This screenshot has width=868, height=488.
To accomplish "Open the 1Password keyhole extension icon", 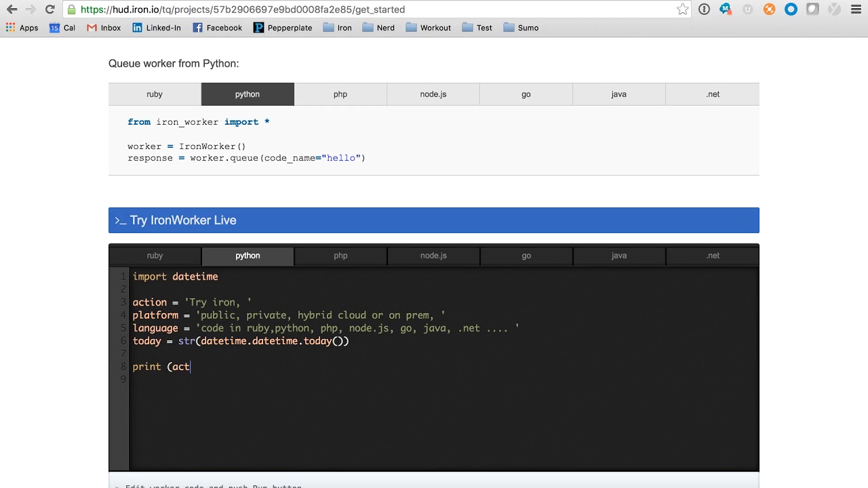I will pyautogui.click(x=704, y=9).
